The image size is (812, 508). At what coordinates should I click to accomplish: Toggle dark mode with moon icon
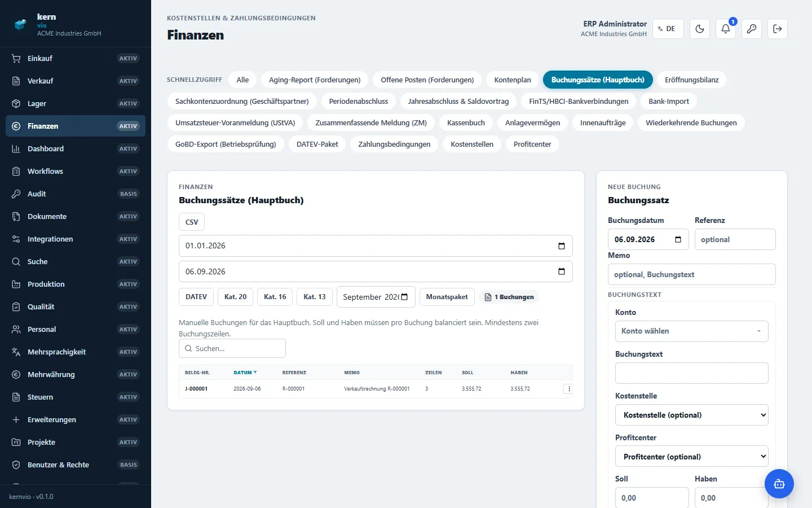(x=700, y=29)
